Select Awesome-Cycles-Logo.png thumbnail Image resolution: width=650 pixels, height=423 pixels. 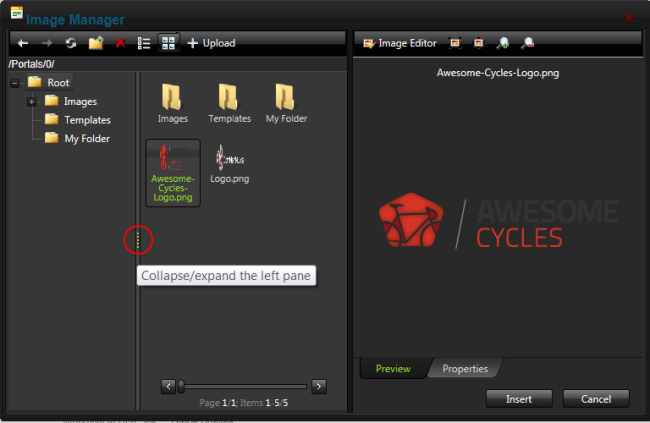coord(173,173)
